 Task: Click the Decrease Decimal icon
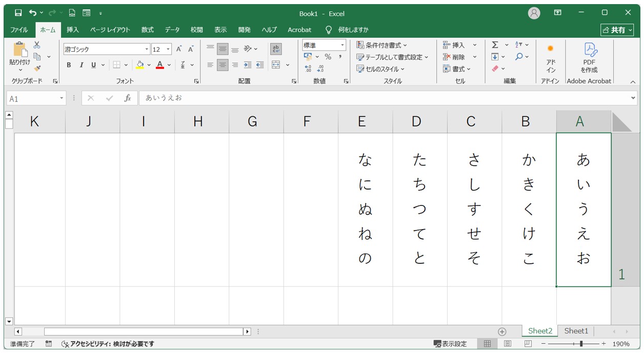(x=320, y=69)
